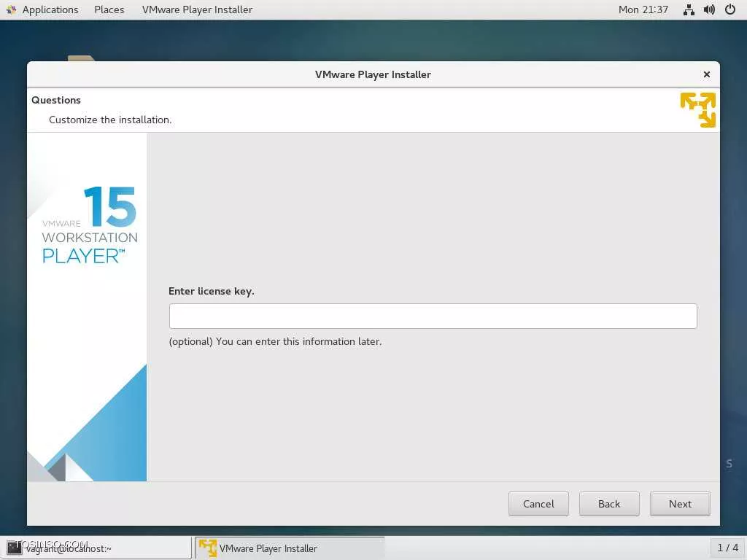Open the power menu icon

[x=729, y=9]
